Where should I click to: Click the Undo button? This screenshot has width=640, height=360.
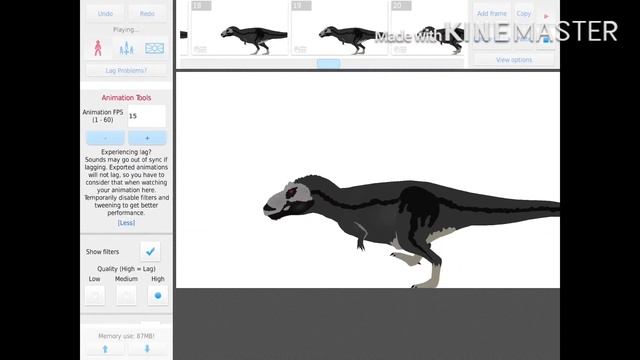(x=105, y=13)
